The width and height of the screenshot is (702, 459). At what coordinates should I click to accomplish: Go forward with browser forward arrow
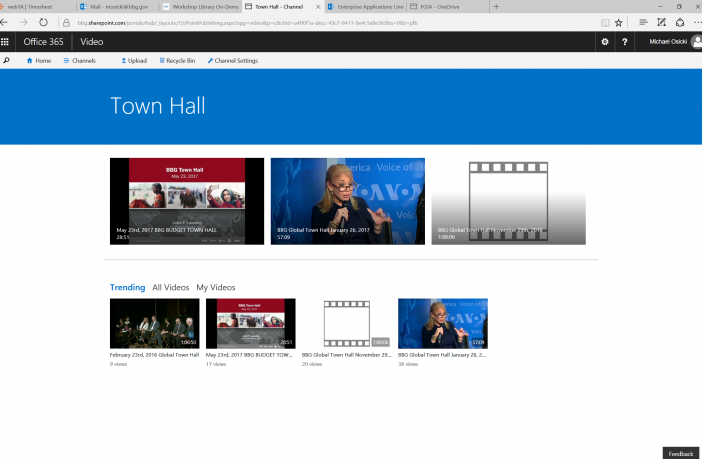[23, 22]
